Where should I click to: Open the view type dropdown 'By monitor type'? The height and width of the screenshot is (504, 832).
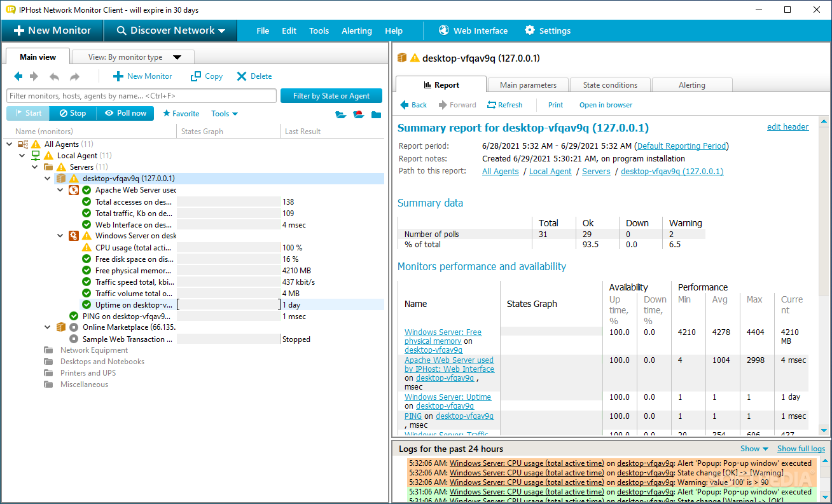pos(133,57)
